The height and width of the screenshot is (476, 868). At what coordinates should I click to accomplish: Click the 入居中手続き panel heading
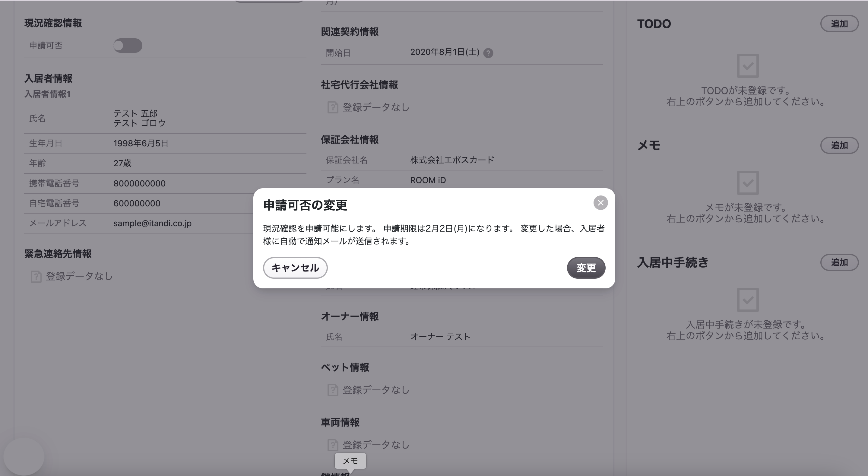673,262
